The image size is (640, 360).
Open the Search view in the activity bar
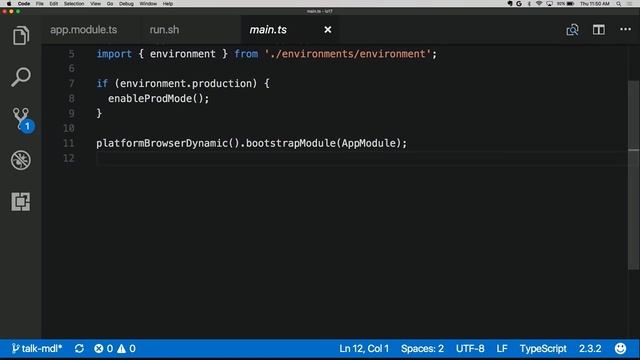pyautogui.click(x=21, y=77)
